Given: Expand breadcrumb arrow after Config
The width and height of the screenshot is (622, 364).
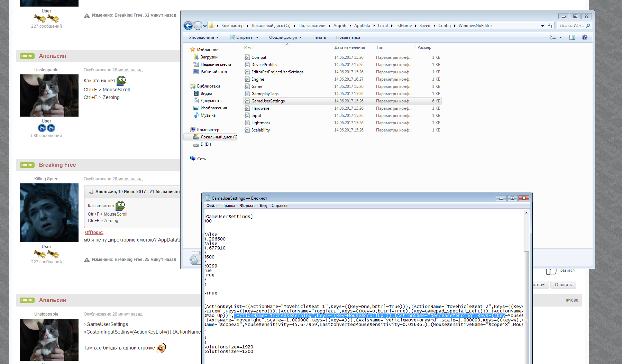Looking at the screenshot, I should [x=455, y=26].
